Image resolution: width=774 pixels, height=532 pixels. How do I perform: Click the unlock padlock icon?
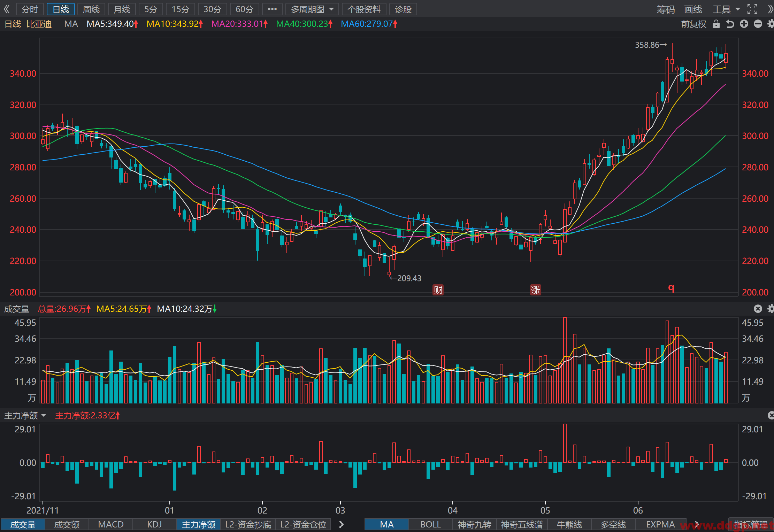pos(716,24)
